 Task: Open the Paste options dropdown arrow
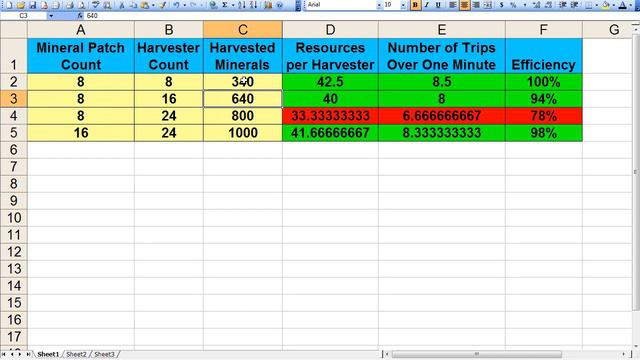[153, 5]
